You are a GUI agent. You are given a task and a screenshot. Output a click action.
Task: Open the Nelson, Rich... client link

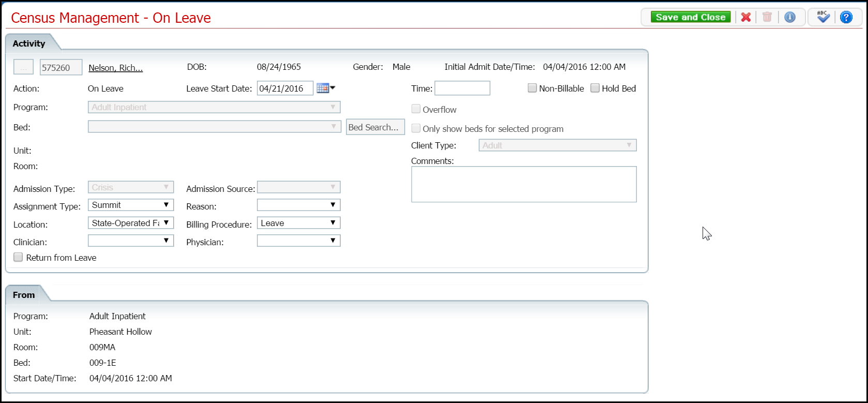point(116,68)
